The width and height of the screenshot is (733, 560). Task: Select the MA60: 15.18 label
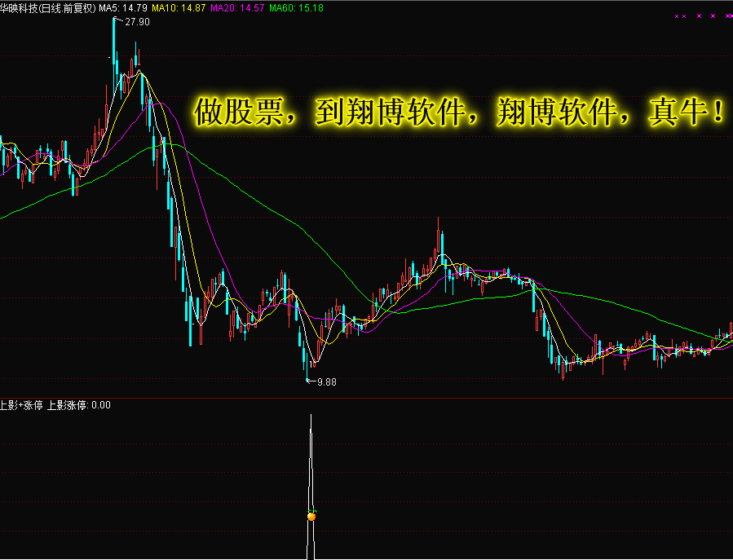point(296,8)
